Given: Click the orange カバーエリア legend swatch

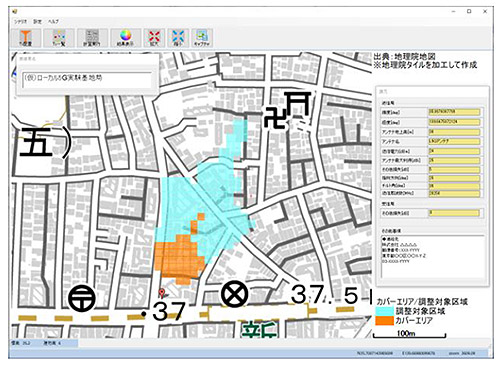Looking at the screenshot, I should coord(384,321).
